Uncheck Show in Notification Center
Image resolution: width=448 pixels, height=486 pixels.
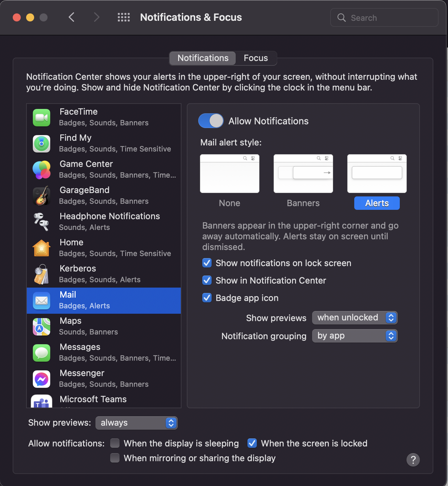[207, 281]
